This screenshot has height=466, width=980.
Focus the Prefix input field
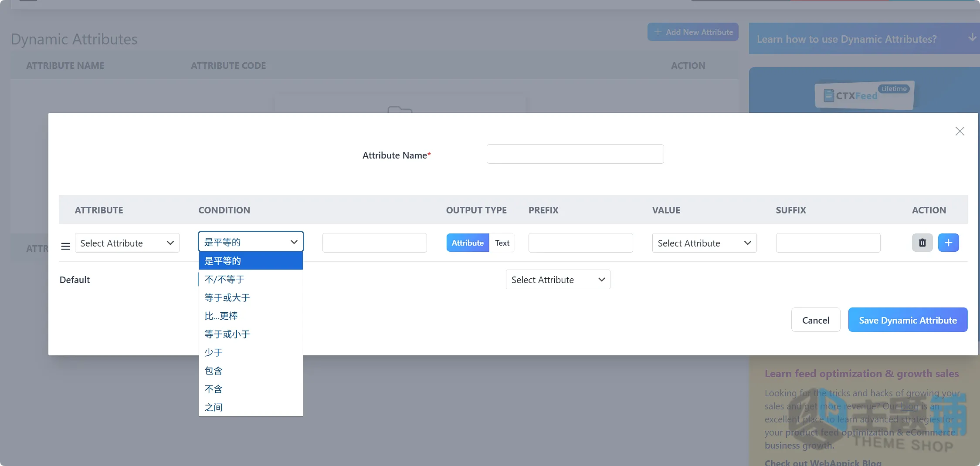pyautogui.click(x=581, y=243)
